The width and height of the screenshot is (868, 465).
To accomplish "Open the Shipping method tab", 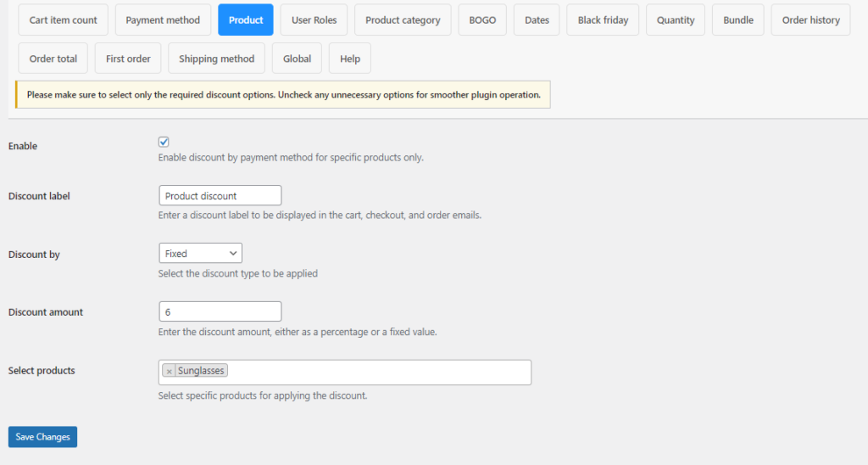I will click(x=216, y=59).
